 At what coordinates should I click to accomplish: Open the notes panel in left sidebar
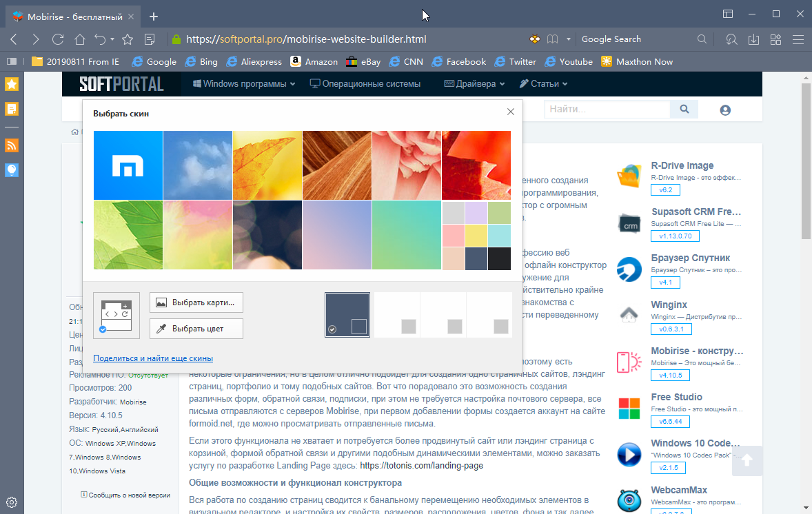[x=12, y=109]
